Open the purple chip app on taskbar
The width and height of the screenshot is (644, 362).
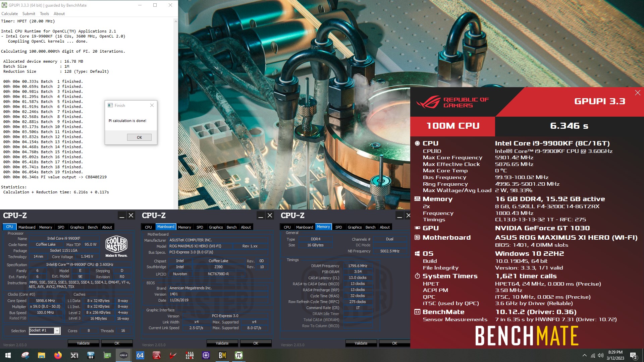(x=206, y=355)
